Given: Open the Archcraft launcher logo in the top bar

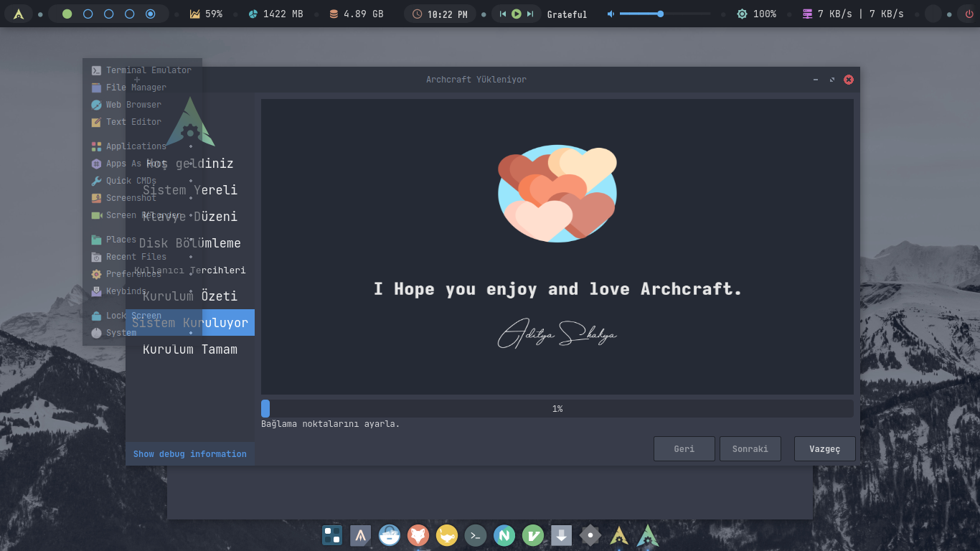Looking at the screenshot, I should pos(19,14).
